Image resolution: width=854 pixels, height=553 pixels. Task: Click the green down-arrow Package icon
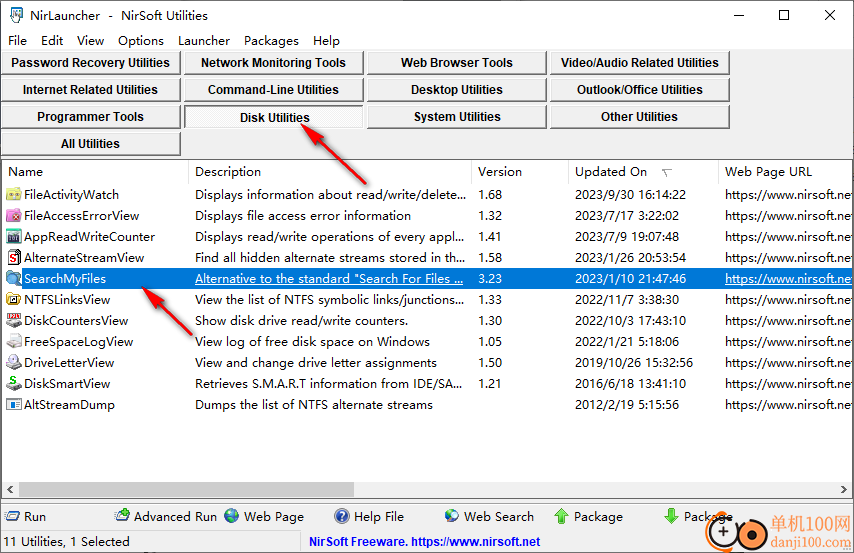click(x=671, y=516)
